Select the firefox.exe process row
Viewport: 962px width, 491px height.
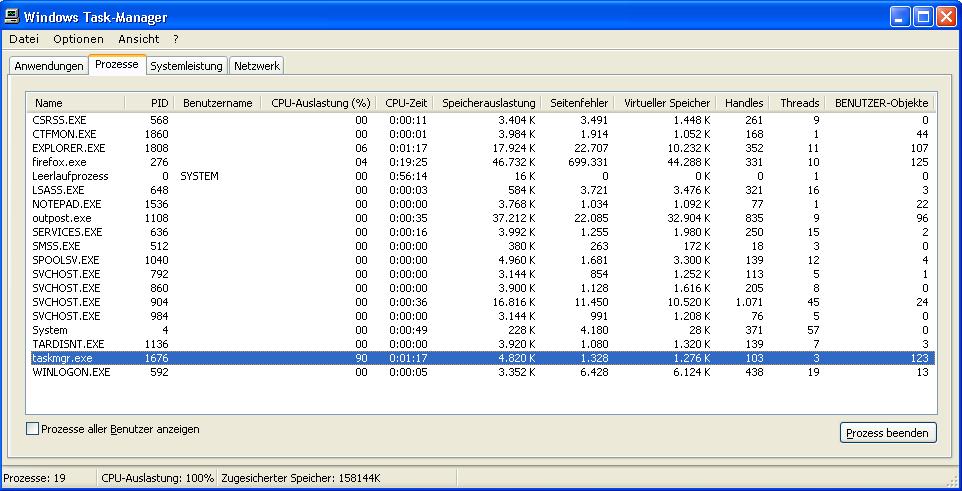pyautogui.click(x=482, y=162)
